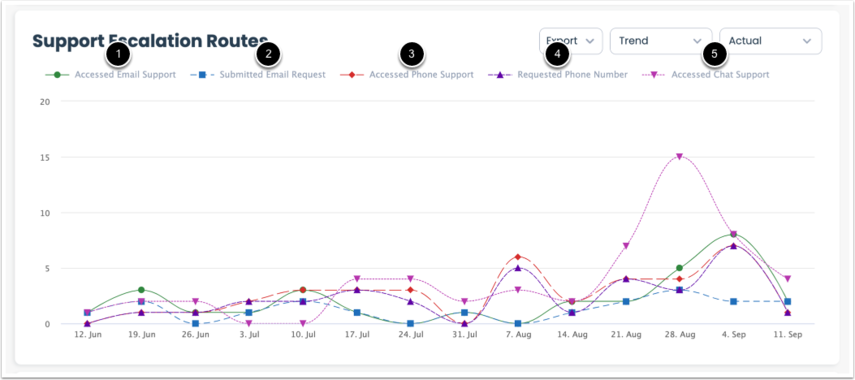The width and height of the screenshot is (855, 380).
Task: Click Chat Support point at 26. Jun
Action: (195, 301)
